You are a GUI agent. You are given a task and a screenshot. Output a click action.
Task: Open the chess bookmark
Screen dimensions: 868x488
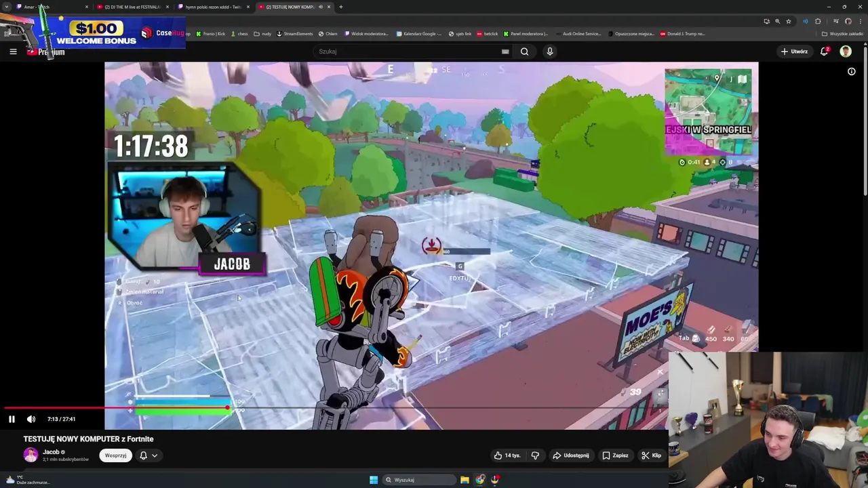[x=239, y=33]
